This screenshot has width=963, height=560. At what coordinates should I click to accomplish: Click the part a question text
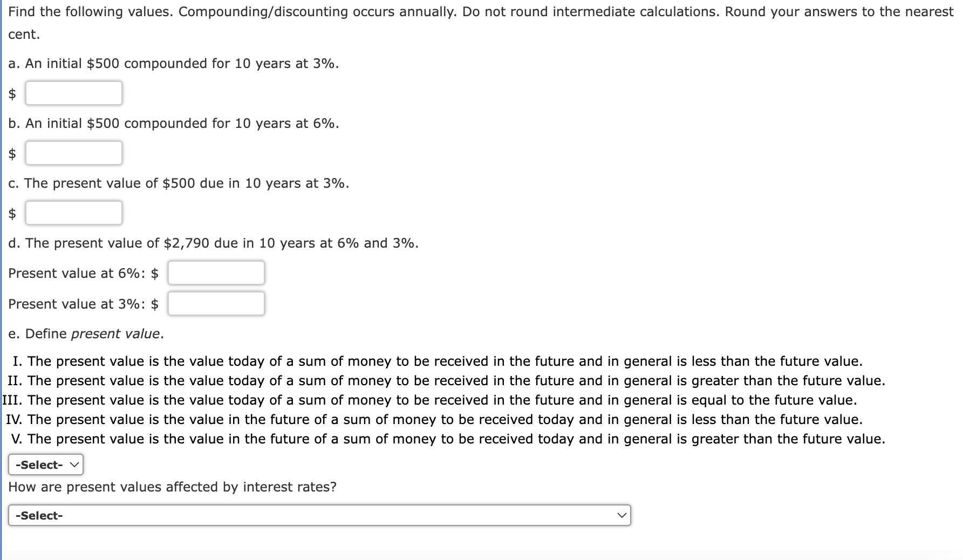pos(173,63)
